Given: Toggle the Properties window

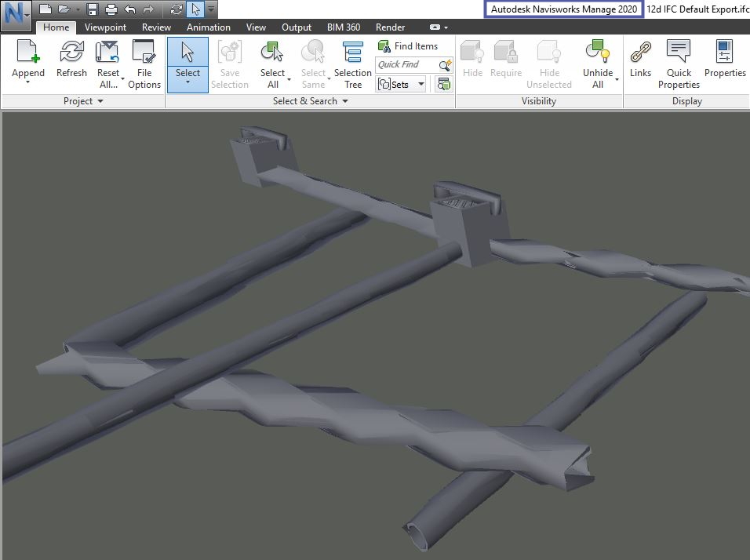Looking at the screenshot, I should (724, 53).
